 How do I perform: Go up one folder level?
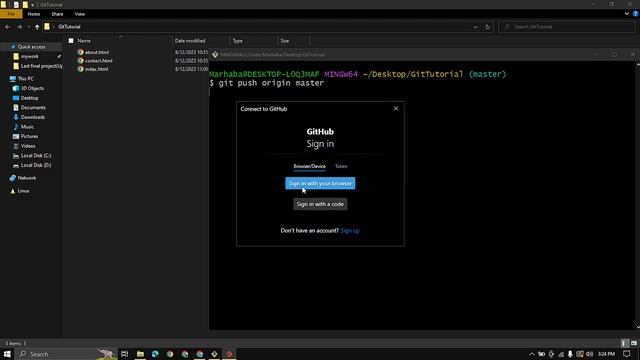(x=37, y=27)
